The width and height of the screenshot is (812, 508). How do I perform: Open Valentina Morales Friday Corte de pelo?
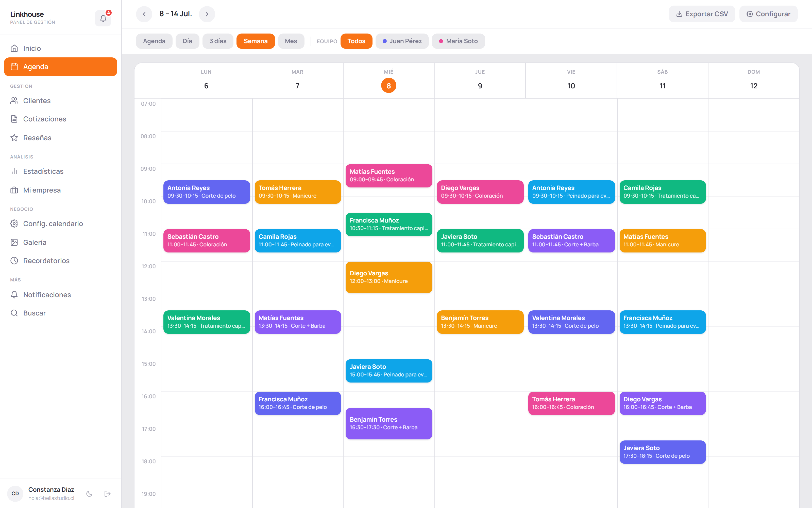(x=571, y=322)
